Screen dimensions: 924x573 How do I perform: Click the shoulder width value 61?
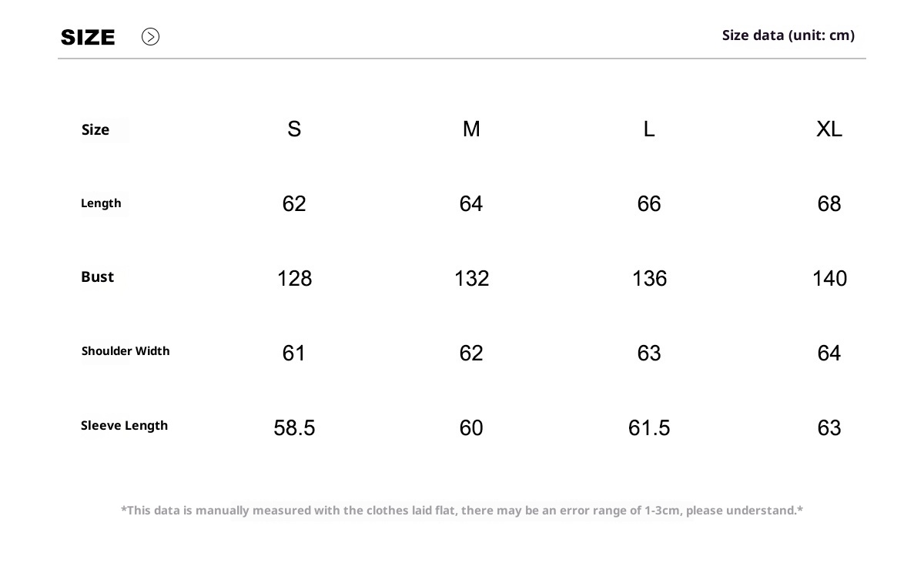[x=294, y=354]
